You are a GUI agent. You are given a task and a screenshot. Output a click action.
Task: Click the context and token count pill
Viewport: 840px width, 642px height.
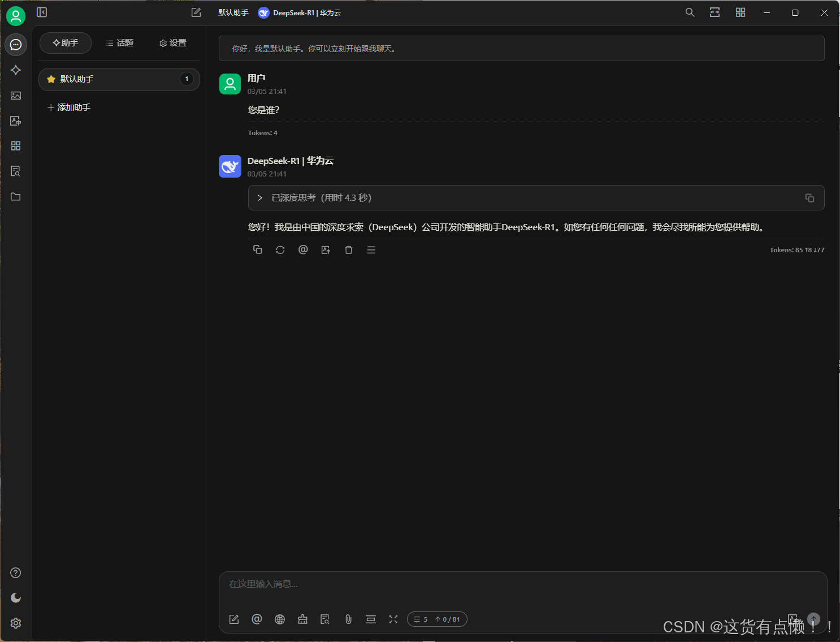tap(437, 619)
